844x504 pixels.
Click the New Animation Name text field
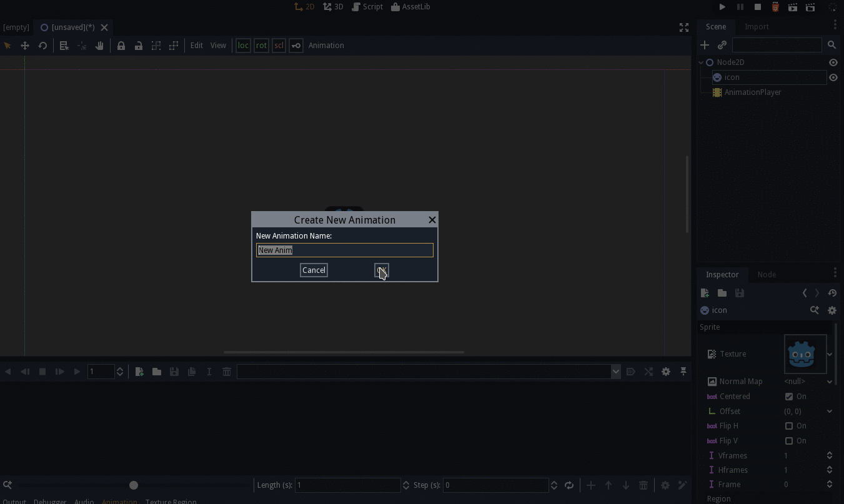[x=344, y=250]
